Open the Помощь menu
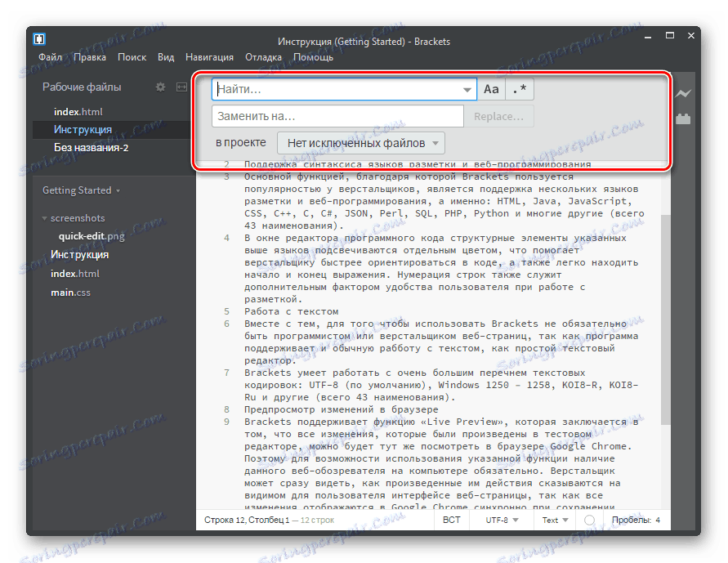The width and height of the screenshot is (728, 563). 314,57
